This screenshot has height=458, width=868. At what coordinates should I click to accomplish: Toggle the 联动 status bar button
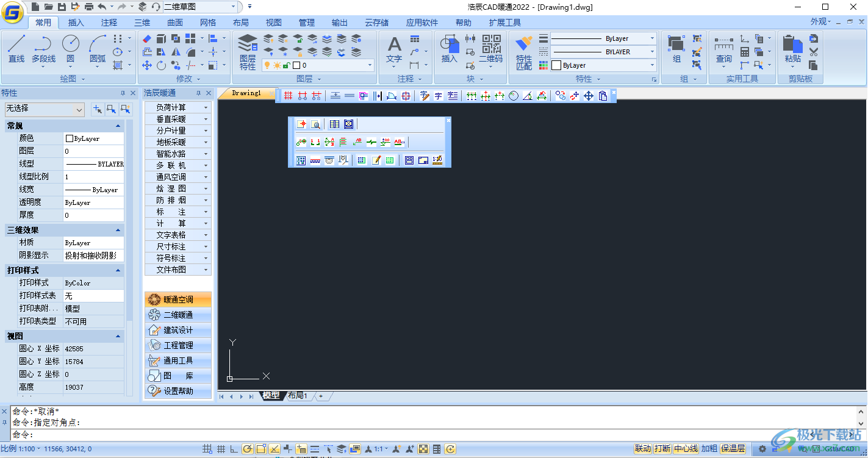(x=643, y=449)
